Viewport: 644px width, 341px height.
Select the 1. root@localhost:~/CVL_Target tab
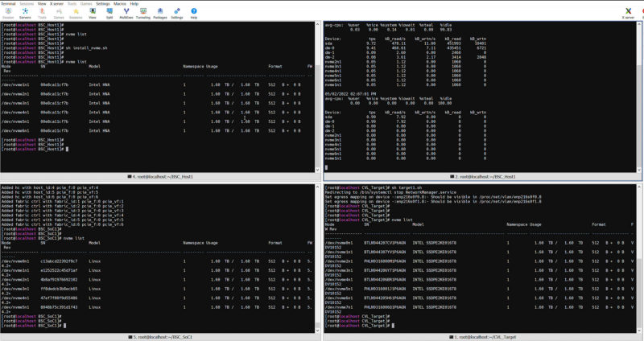point(484,335)
